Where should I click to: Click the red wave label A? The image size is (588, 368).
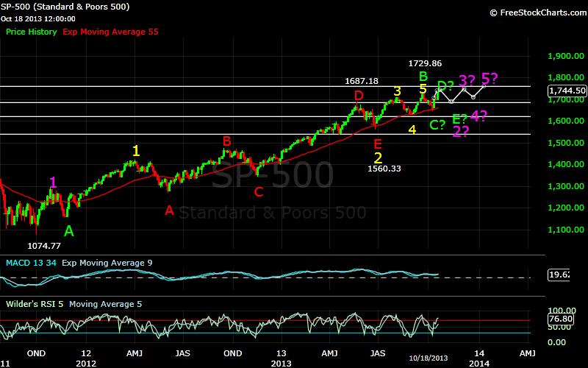click(x=169, y=210)
